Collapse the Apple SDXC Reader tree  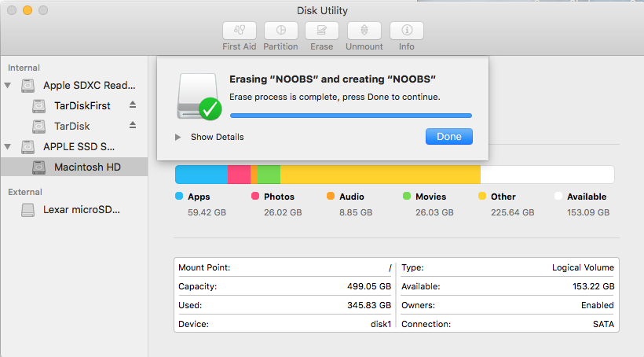point(8,86)
